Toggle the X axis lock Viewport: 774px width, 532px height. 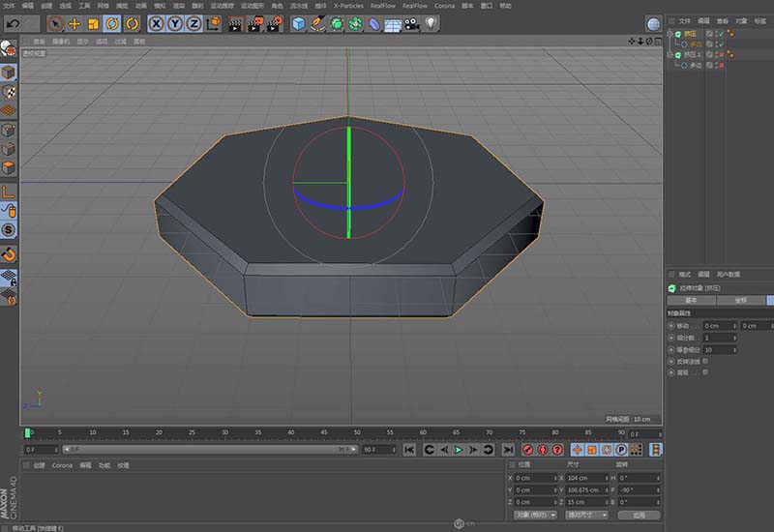156,23
